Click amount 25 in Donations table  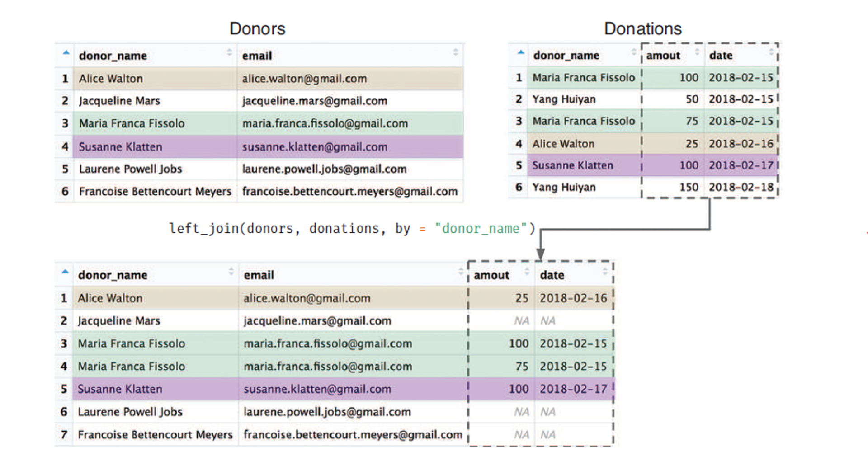point(692,144)
